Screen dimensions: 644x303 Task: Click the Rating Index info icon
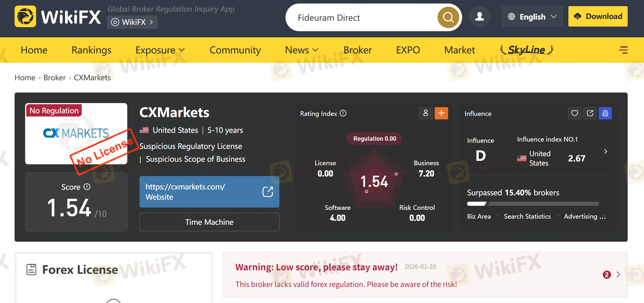[x=343, y=113]
